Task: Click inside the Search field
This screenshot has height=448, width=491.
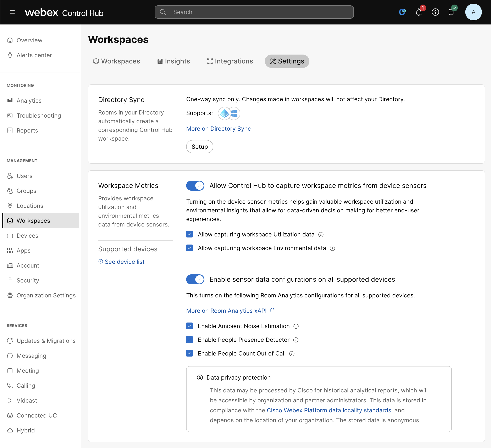Action: [x=254, y=12]
